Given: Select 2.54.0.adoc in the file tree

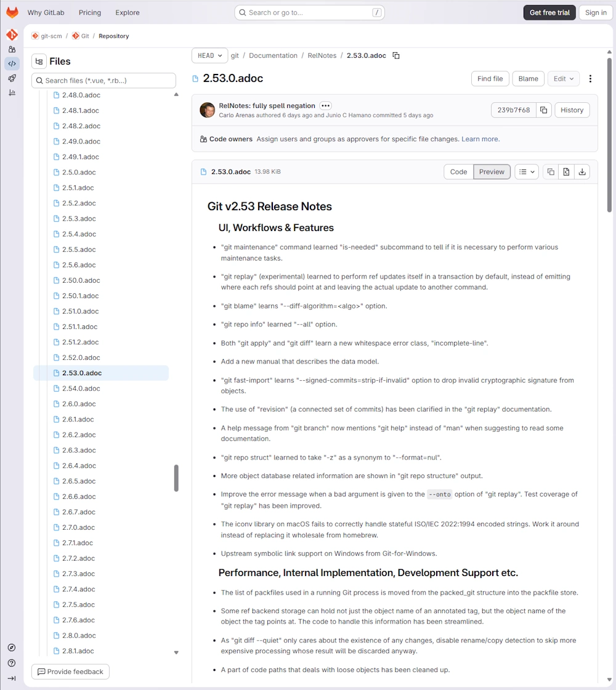Looking at the screenshot, I should pyautogui.click(x=81, y=389).
